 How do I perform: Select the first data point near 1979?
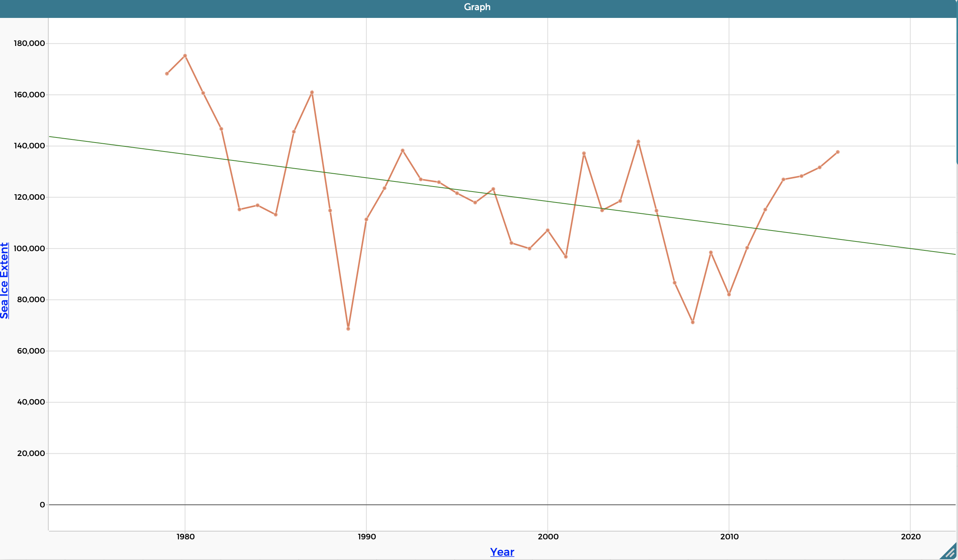tap(167, 73)
